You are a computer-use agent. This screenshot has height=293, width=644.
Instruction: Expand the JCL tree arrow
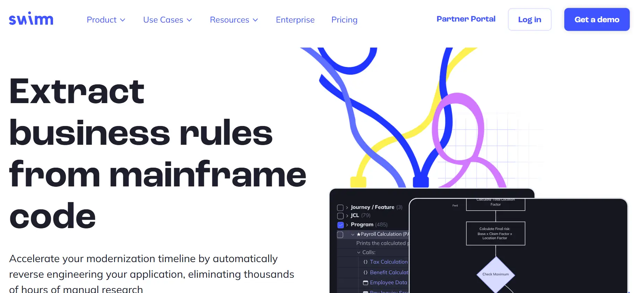point(347,216)
